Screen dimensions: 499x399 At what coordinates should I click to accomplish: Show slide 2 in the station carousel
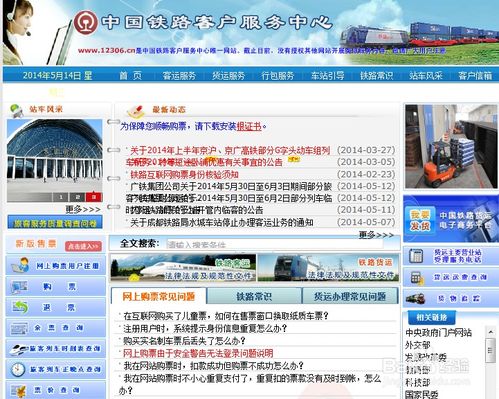tap(77, 197)
